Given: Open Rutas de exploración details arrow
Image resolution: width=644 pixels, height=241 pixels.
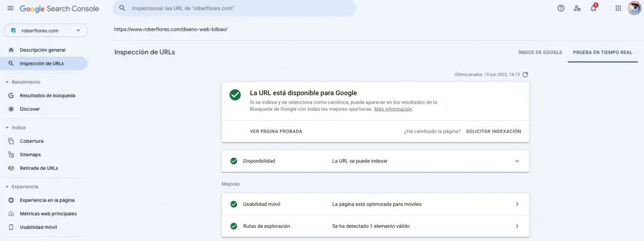Looking at the screenshot, I should 517,226.
